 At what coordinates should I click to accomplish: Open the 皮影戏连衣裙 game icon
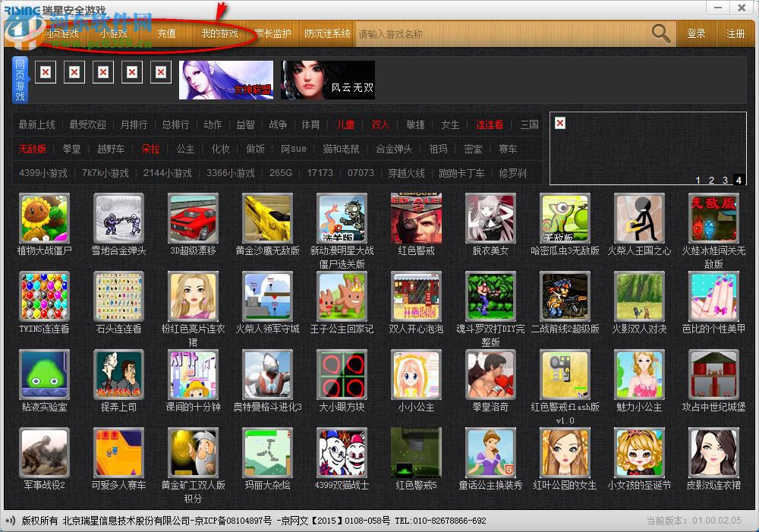713,452
